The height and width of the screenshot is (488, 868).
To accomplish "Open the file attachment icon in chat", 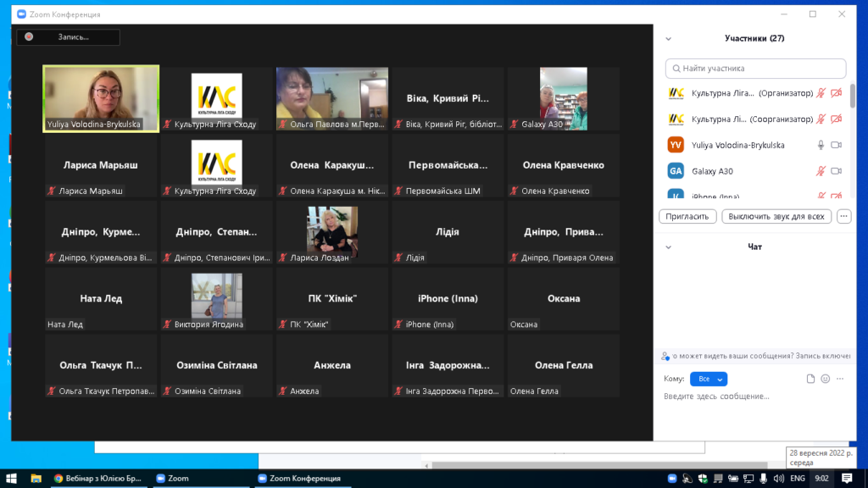I will (810, 379).
